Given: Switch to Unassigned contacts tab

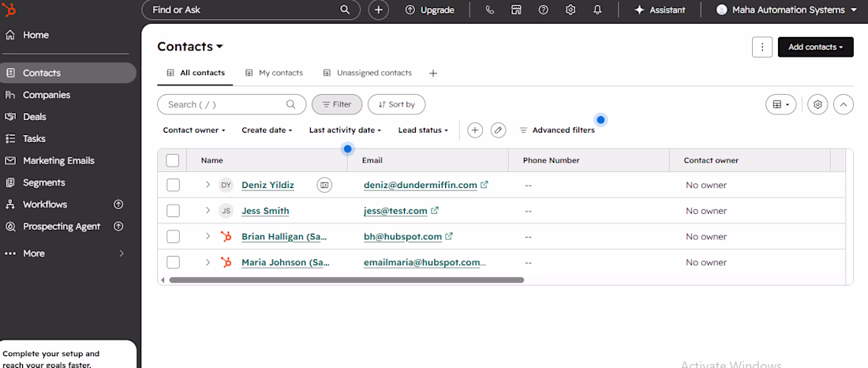Looking at the screenshot, I should [x=368, y=73].
